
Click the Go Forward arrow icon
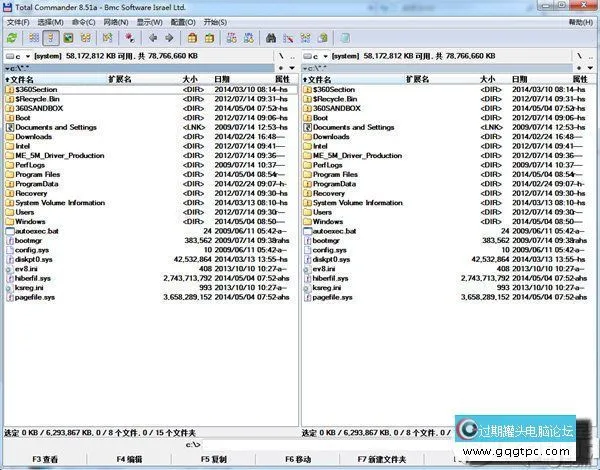point(170,38)
